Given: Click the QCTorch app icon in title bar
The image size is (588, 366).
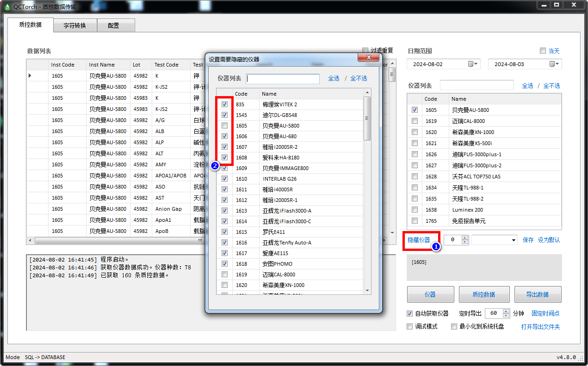Looking at the screenshot, I should 7,6.
